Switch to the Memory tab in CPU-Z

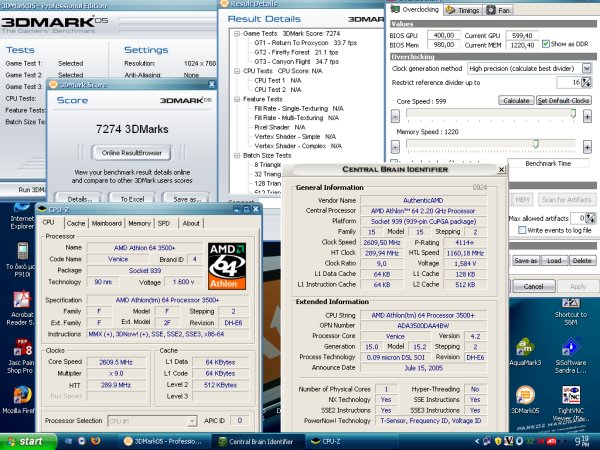tap(139, 223)
